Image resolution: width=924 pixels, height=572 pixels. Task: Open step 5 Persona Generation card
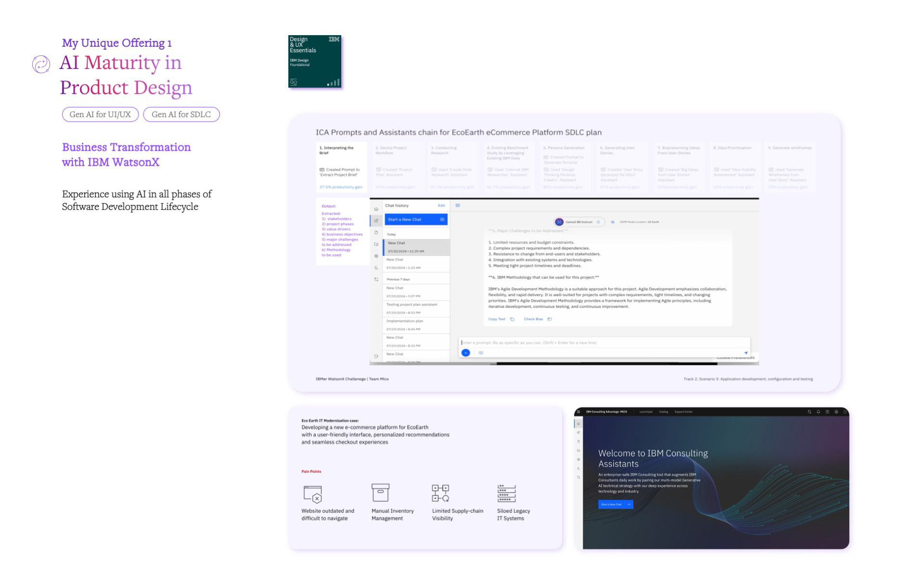point(565,167)
